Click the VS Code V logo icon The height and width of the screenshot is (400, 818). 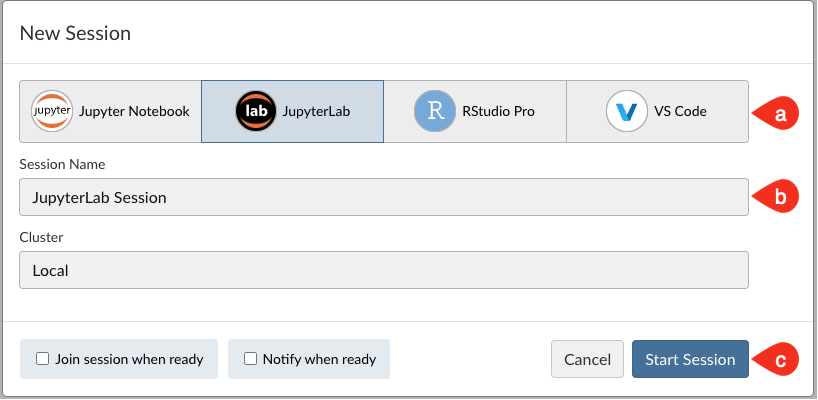[627, 111]
